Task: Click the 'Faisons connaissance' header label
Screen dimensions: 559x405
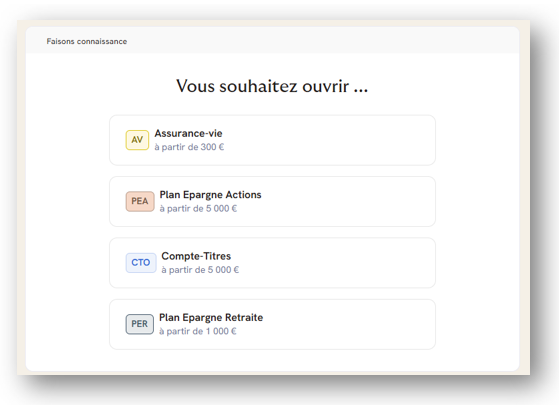Action: pyautogui.click(x=87, y=41)
